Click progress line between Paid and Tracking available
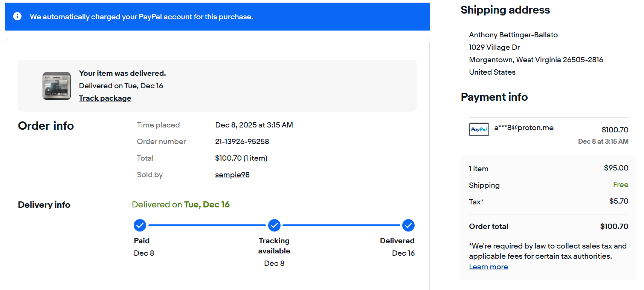 [207, 226]
